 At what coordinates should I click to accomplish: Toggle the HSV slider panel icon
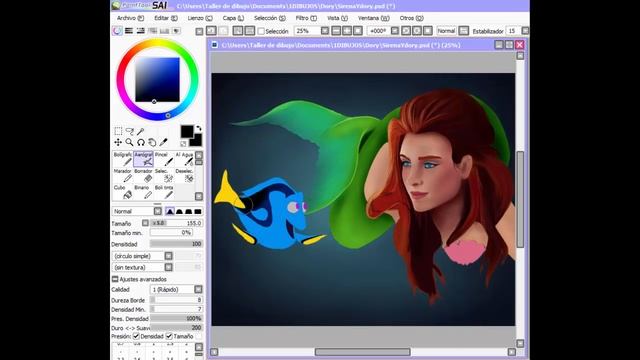[141, 31]
